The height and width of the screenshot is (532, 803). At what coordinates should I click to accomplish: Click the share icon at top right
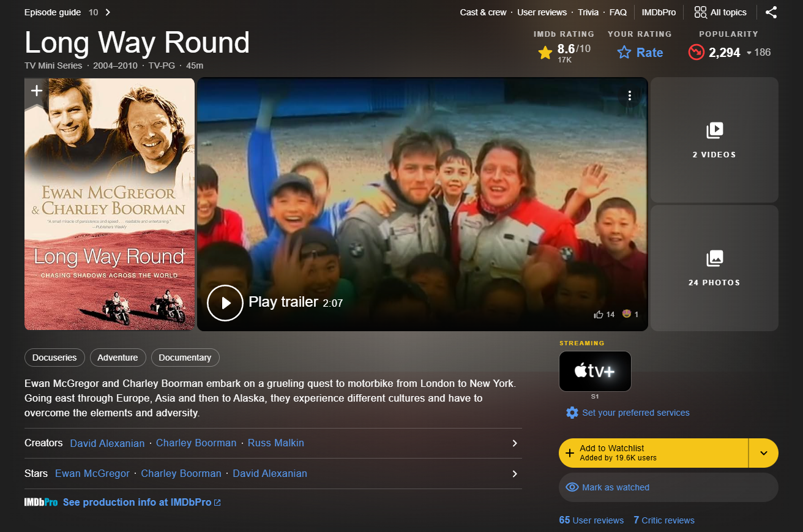[x=771, y=12]
